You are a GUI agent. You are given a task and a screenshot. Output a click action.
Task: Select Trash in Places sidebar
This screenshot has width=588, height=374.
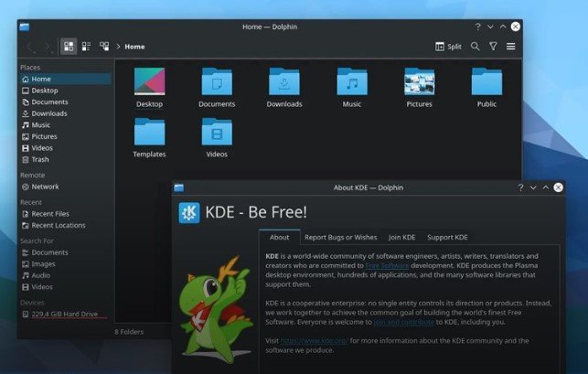(x=39, y=159)
